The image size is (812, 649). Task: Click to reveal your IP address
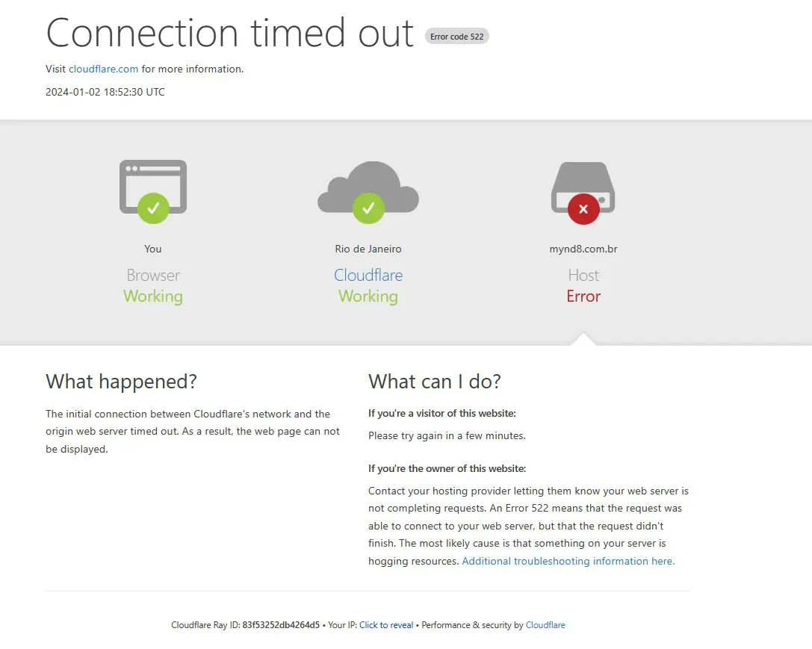pyautogui.click(x=386, y=625)
